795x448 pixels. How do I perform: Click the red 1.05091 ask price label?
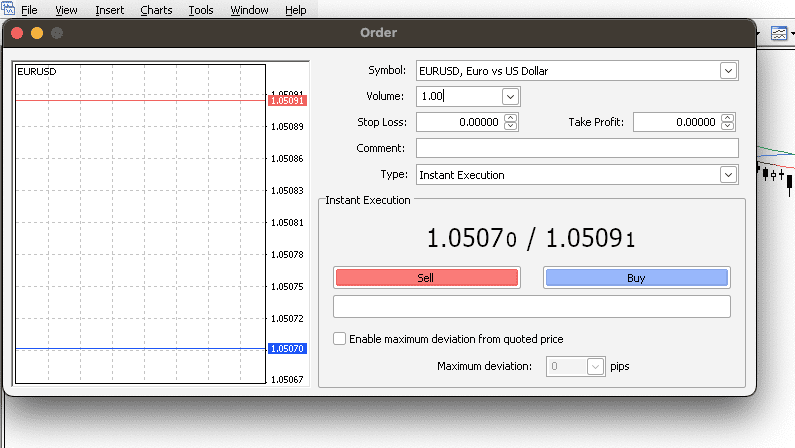(287, 101)
